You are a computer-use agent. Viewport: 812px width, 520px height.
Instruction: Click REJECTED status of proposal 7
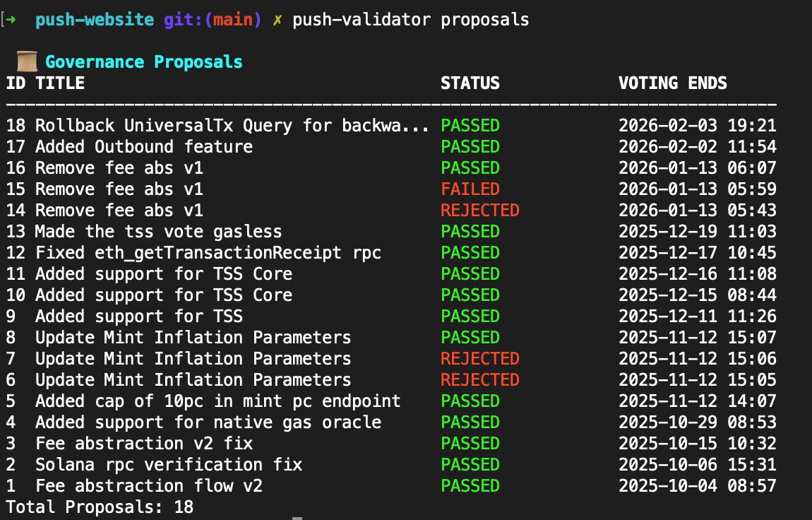tap(480, 359)
